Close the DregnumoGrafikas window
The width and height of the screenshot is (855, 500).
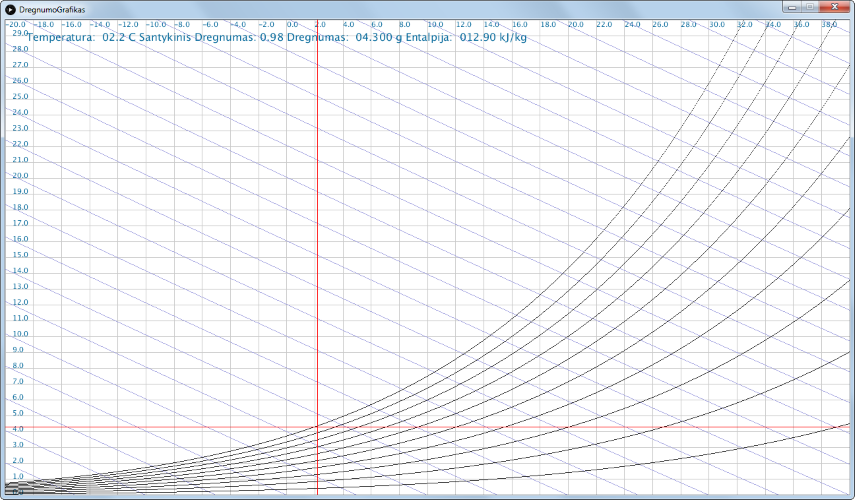point(834,7)
